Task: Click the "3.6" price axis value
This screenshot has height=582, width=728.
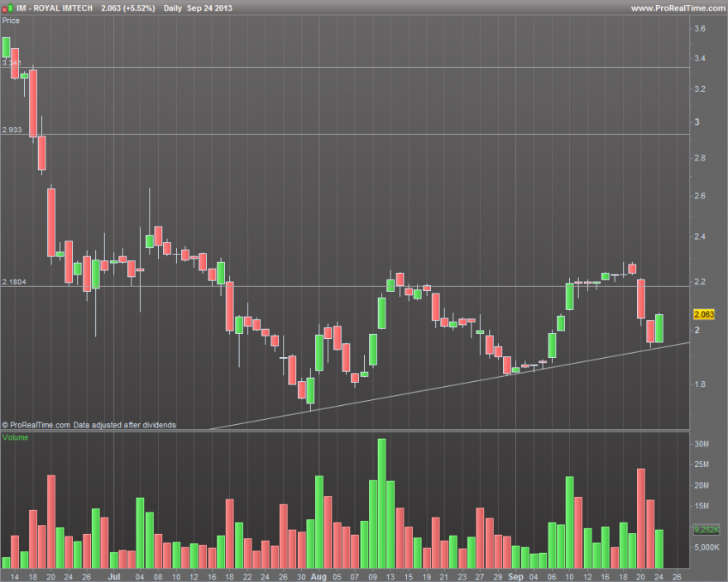Action: [699, 28]
